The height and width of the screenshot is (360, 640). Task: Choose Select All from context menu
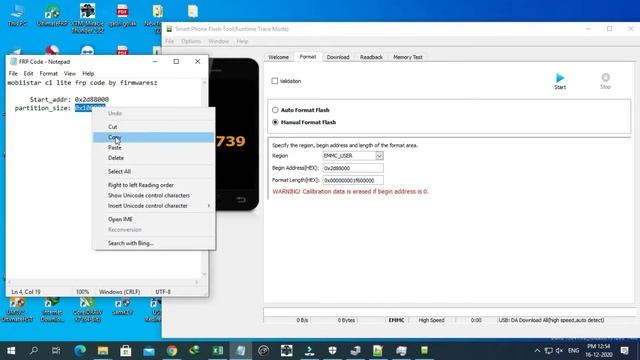point(153,171)
